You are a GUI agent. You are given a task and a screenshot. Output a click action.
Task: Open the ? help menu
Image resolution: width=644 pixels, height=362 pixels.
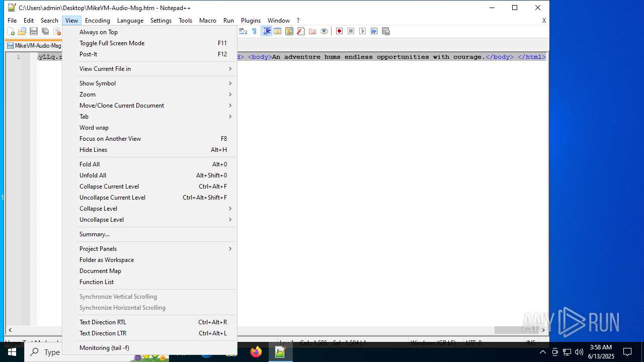pos(298,21)
